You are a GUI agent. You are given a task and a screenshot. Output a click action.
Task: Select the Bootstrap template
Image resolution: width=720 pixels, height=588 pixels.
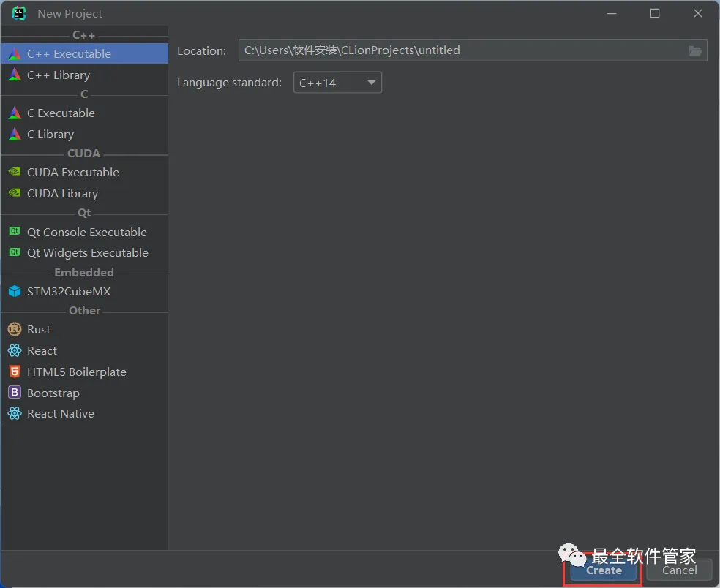[84, 393]
